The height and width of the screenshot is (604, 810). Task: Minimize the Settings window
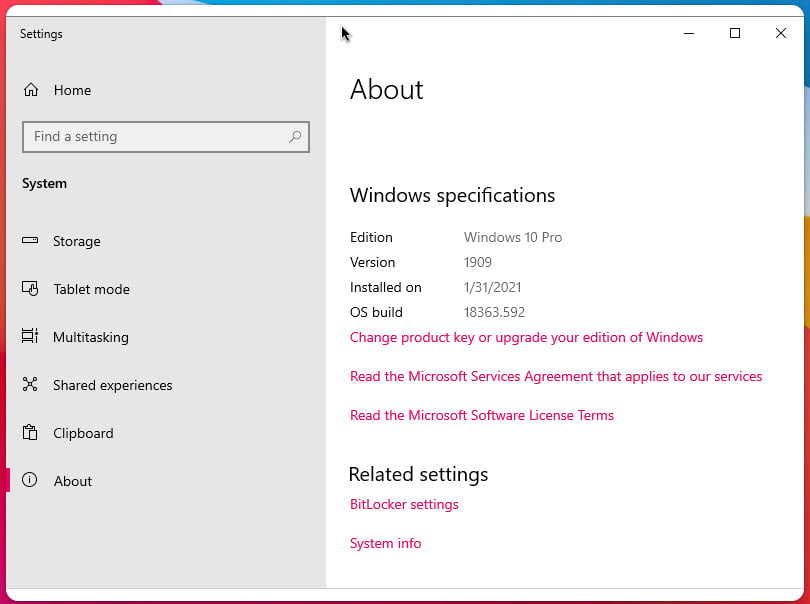click(689, 34)
